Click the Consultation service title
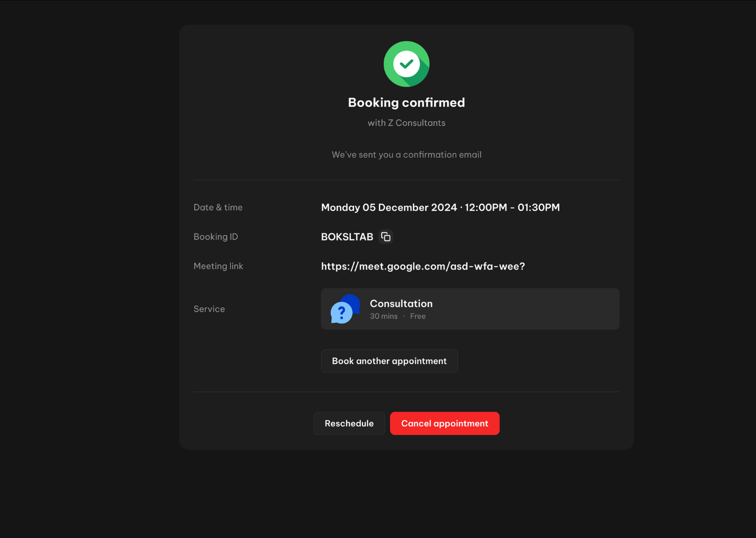The width and height of the screenshot is (756, 538). pyautogui.click(x=401, y=304)
